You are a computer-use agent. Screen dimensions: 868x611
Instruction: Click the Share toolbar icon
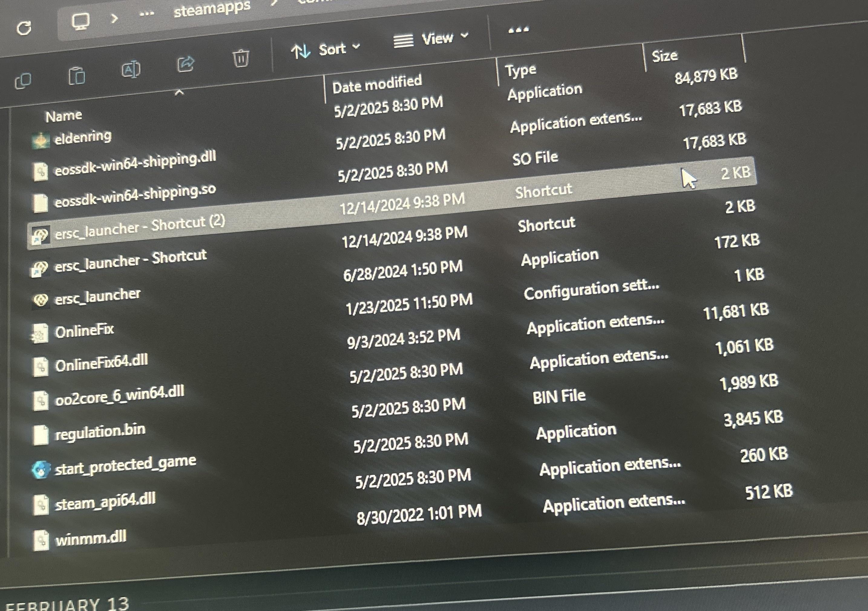(186, 64)
